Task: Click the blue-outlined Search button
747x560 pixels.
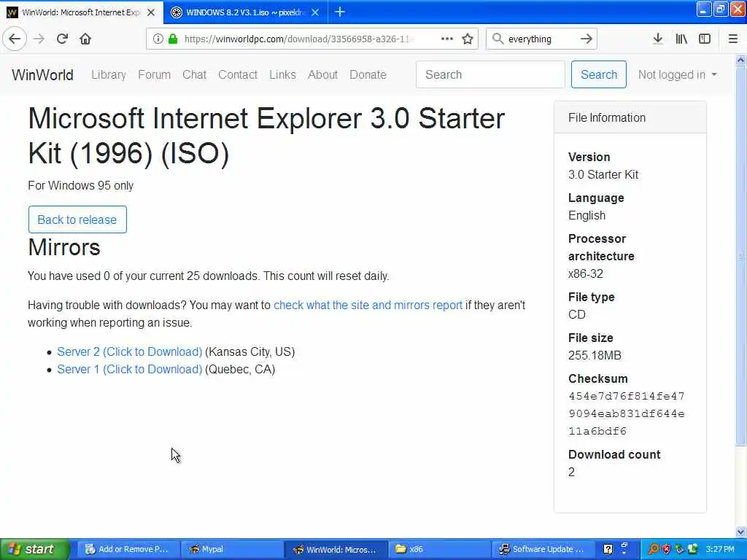Action: coord(599,75)
